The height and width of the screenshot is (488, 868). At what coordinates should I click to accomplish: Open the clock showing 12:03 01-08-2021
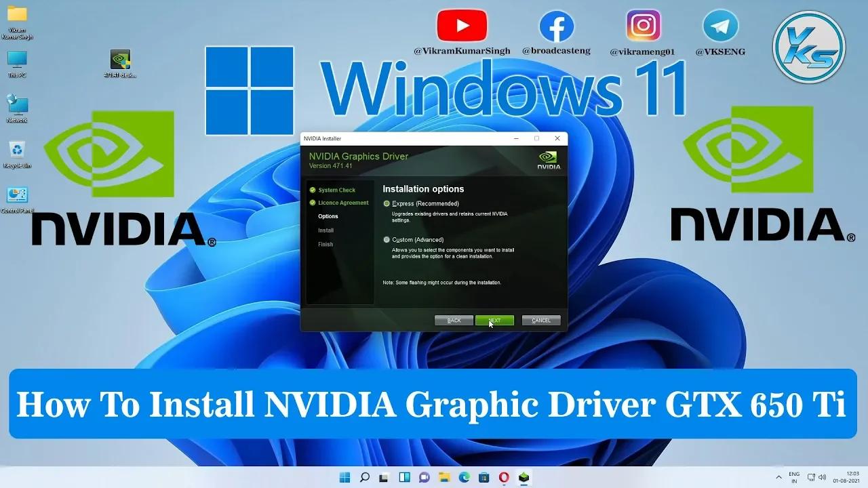click(846, 477)
